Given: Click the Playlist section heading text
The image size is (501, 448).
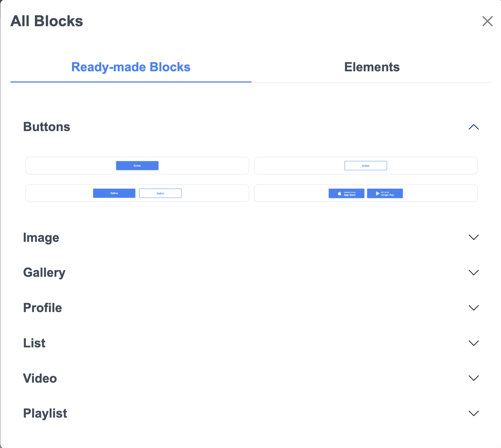Looking at the screenshot, I should (x=45, y=413).
